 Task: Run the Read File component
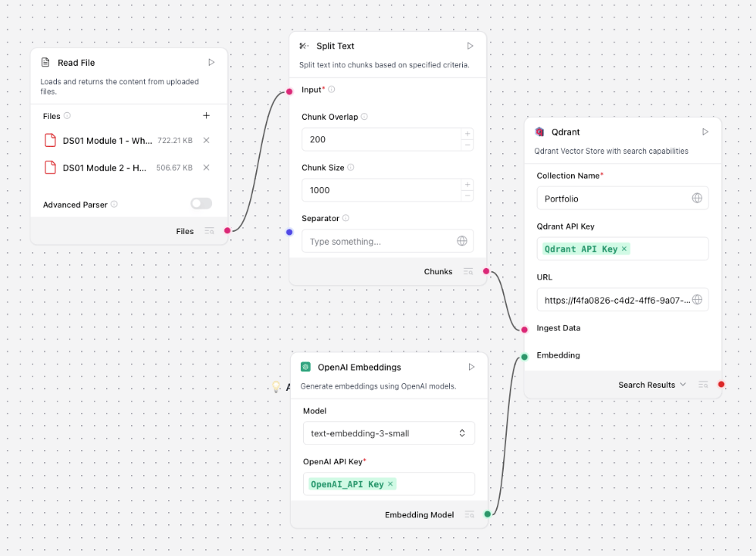[x=211, y=62]
